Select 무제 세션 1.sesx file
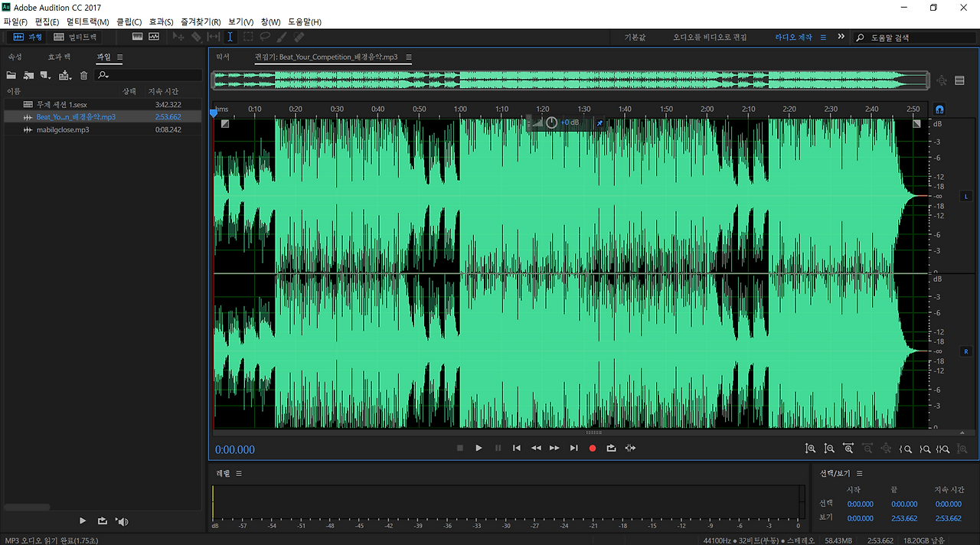980x545 pixels. pos(103,104)
